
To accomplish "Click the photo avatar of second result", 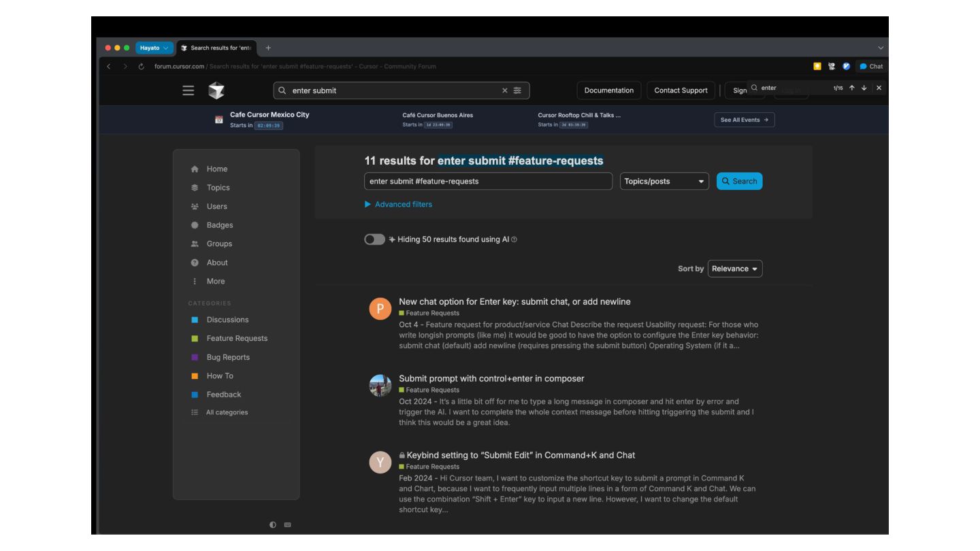I will pyautogui.click(x=380, y=386).
